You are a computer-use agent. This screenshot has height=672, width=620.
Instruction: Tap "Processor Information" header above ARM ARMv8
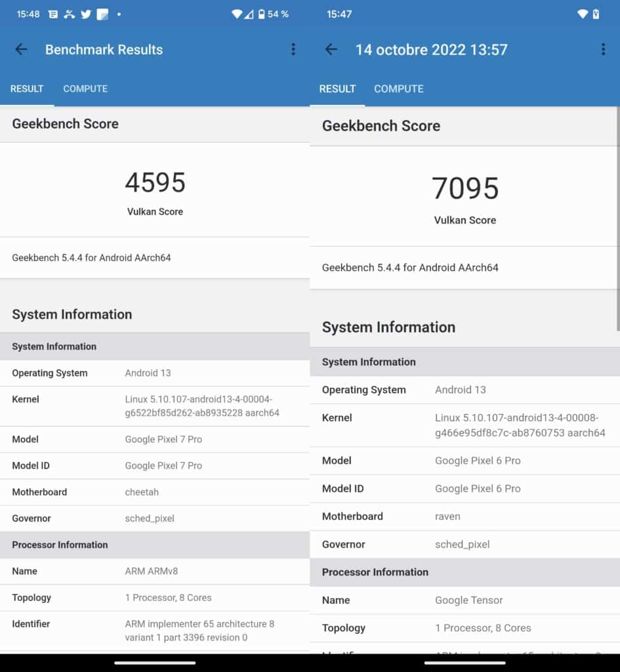click(60, 545)
